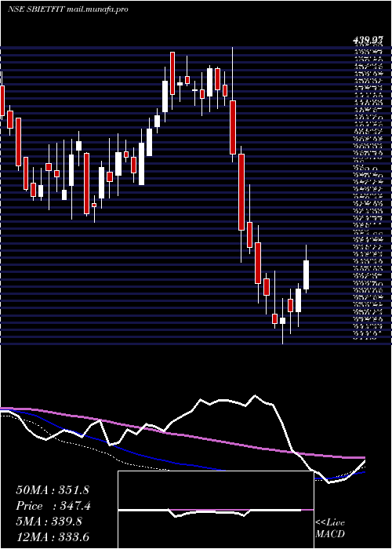Viewport: 392px width, 549px height.
Task: Click the last white candlestick on the right
Action: (x=307, y=274)
